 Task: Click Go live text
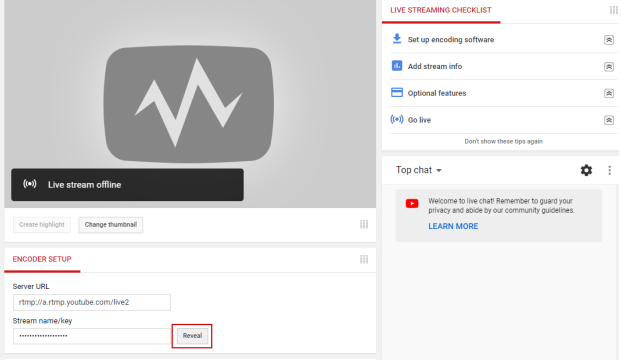pos(419,120)
